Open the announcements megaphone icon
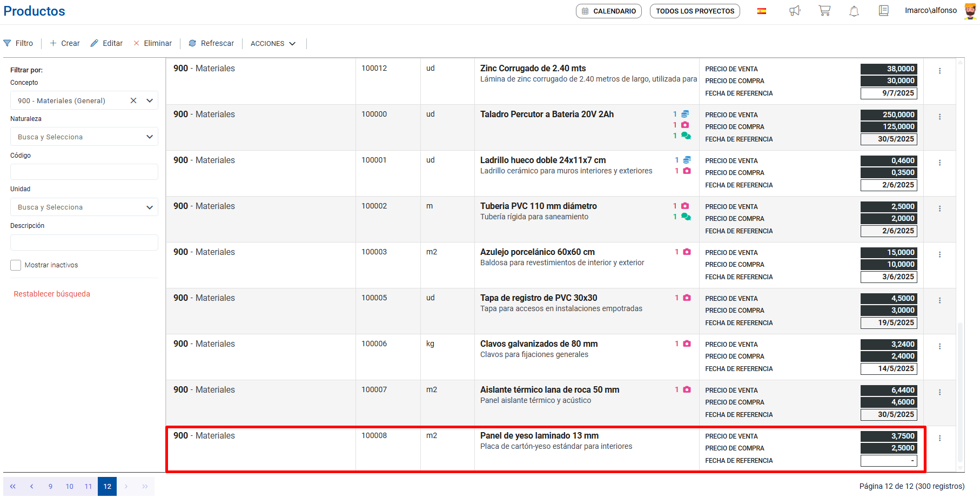980x498 pixels. pos(795,11)
